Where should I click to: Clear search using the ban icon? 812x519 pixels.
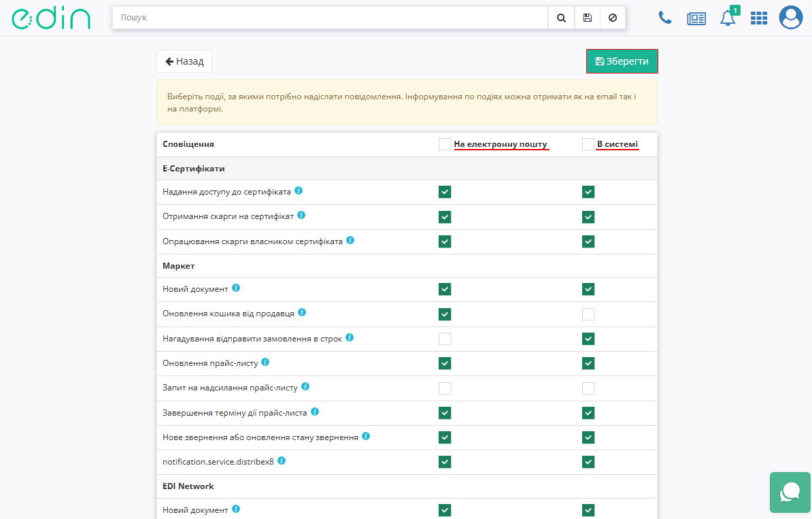[612, 18]
